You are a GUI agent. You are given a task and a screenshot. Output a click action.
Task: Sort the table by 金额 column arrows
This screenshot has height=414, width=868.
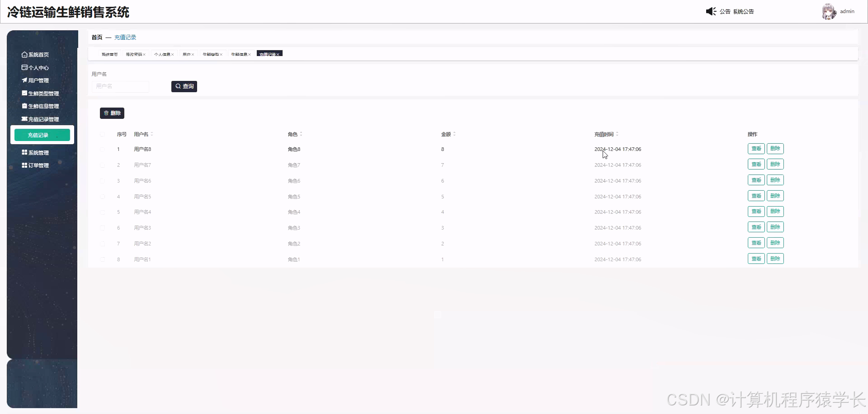[x=454, y=134]
